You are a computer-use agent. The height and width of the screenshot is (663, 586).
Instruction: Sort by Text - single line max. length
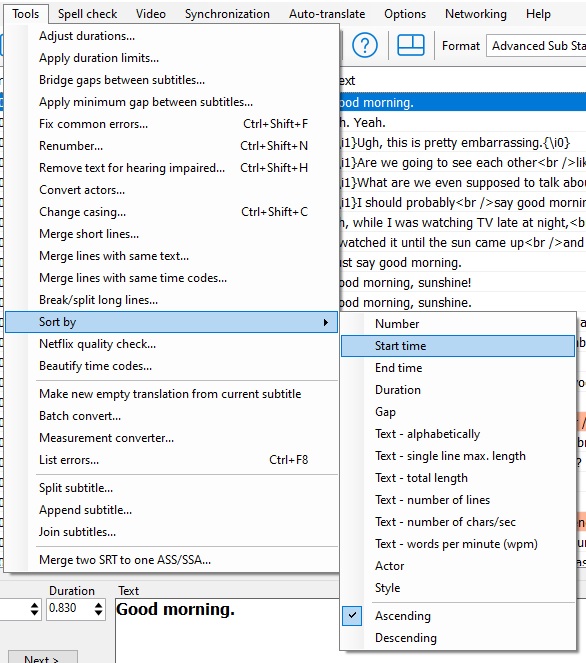point(458,456)
